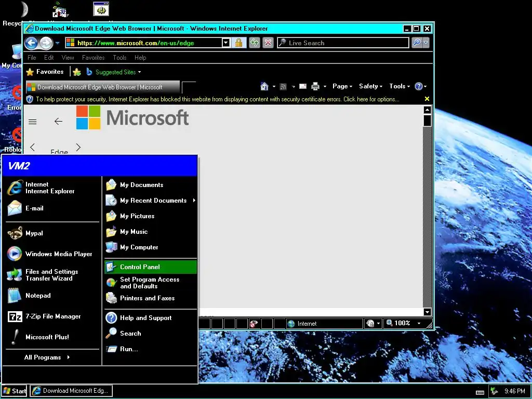Click the popup blocker status bar icon
This screenshot has width=532, height=399.
pos(254,324)
